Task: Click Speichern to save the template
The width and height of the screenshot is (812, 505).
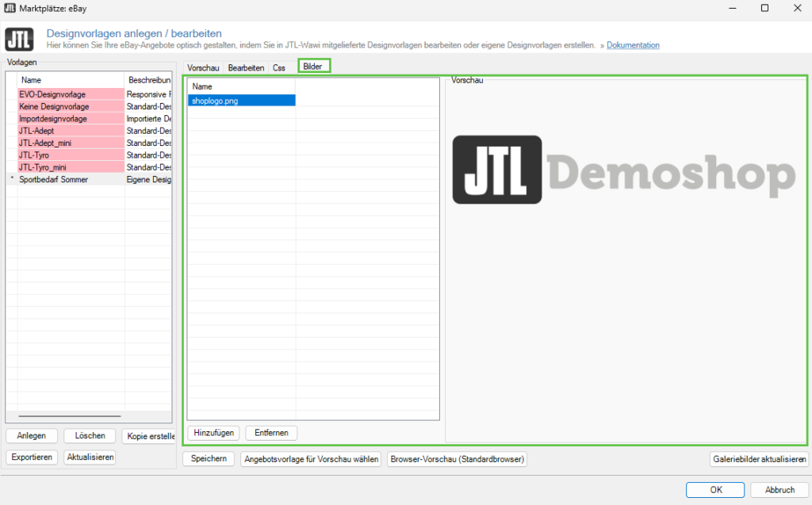Action: (209, 459)
